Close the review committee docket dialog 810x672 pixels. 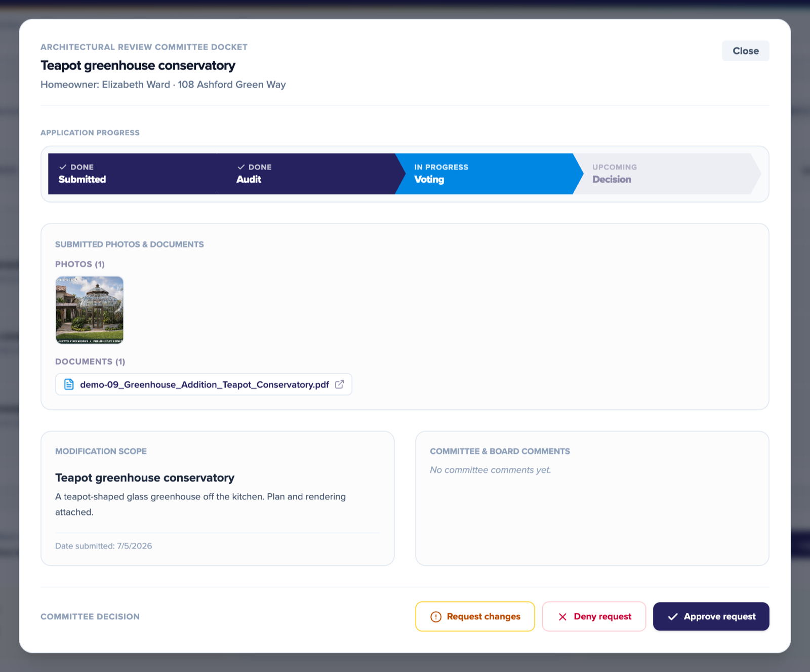pyautogui.click(x=745, y=51)
